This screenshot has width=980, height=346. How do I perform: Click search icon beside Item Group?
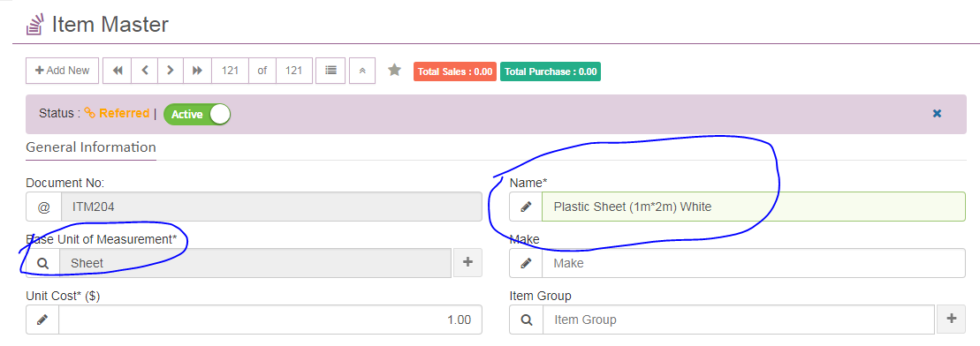(527, 320)
